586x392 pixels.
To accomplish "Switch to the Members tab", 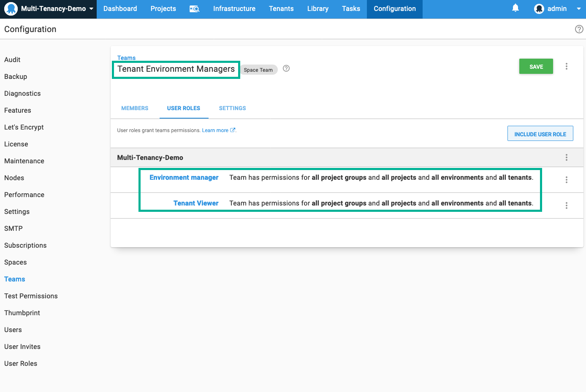I will coord(135,108).
